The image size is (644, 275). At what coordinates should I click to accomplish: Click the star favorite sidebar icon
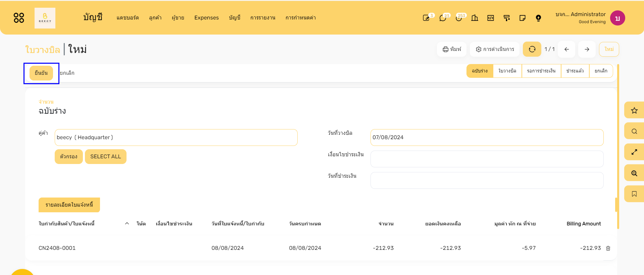point(634,110)
